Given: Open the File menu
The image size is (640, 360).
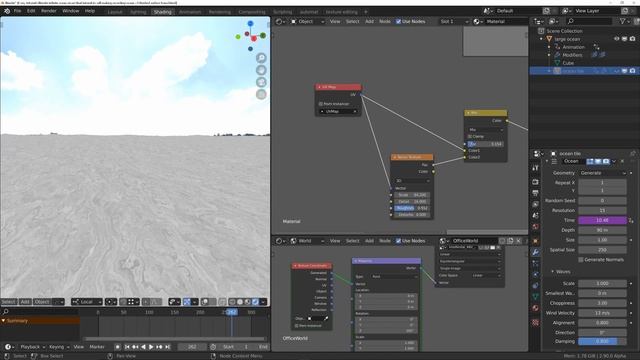Looking at the screenshot, I should (17, 11).
